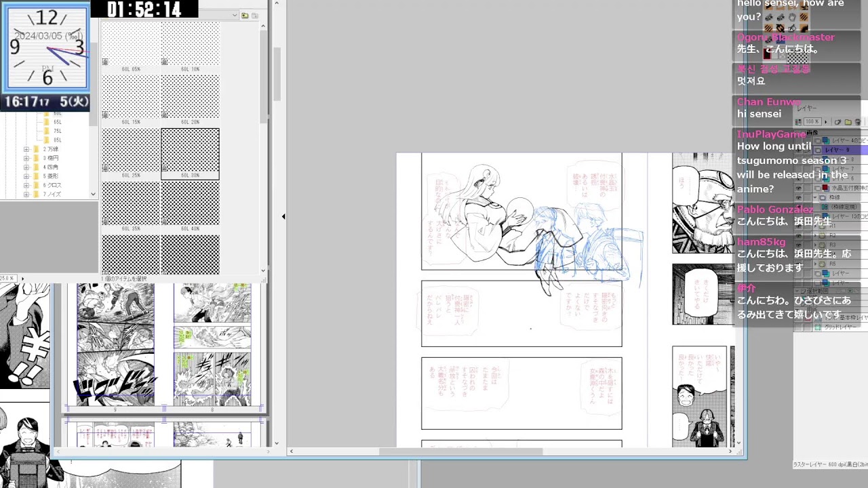Expand the 5 菱形 tree folder
The image size is (868, 488).
[x=26, y=176]
